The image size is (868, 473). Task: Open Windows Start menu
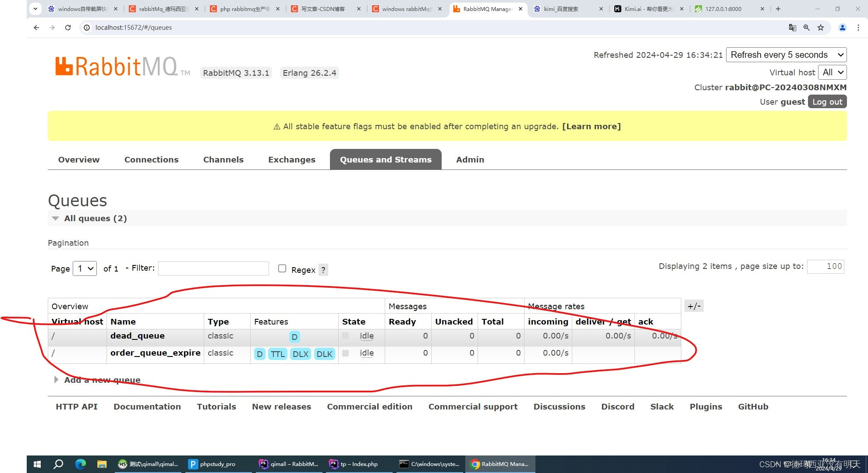click(37, 464)
